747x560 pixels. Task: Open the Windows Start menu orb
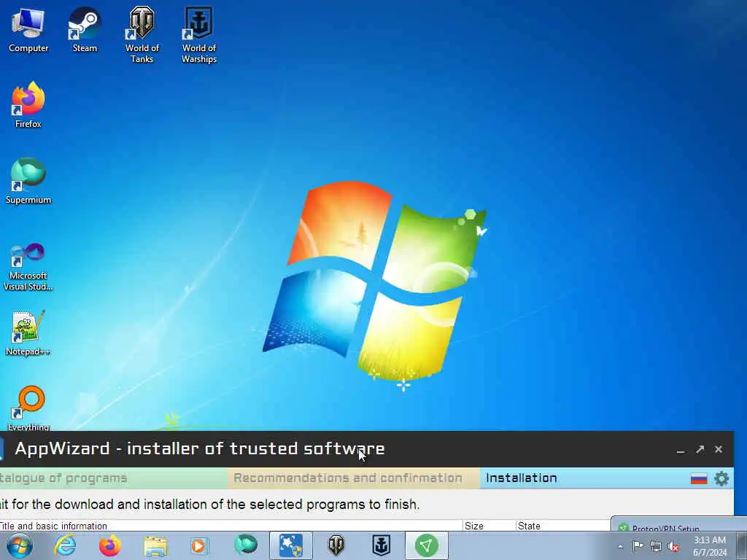pos(19,545)
